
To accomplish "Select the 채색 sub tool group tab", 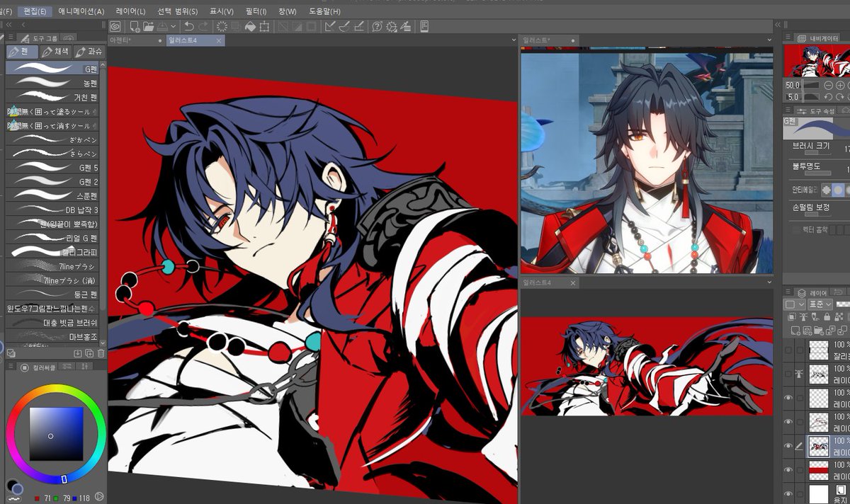I will pos(55,52).
